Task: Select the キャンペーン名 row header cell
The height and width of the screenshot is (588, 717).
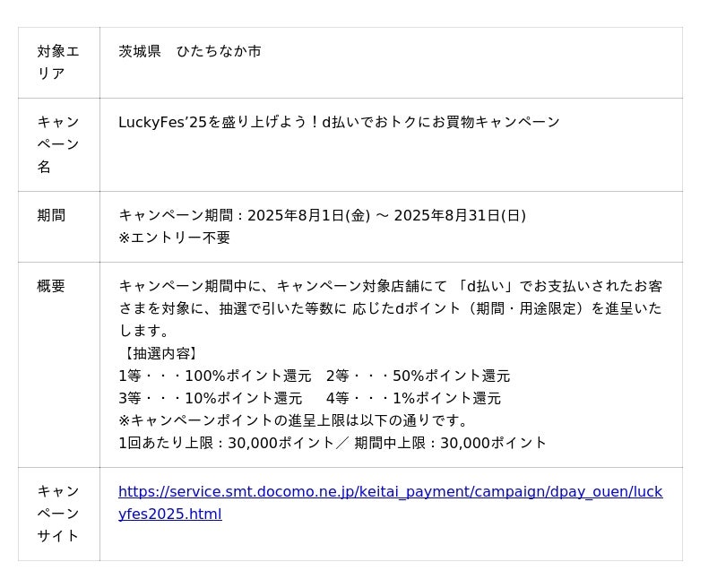Action: pyautogui.click(x=58, y=144)
